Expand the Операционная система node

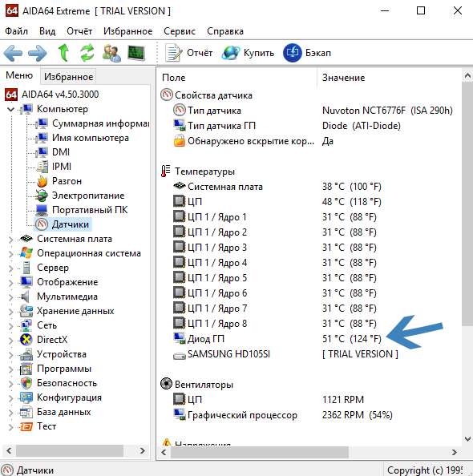point(10,253)
